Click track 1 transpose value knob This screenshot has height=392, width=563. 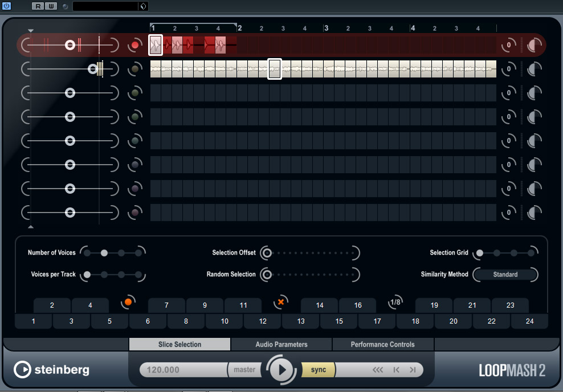[x=508, y=45]
